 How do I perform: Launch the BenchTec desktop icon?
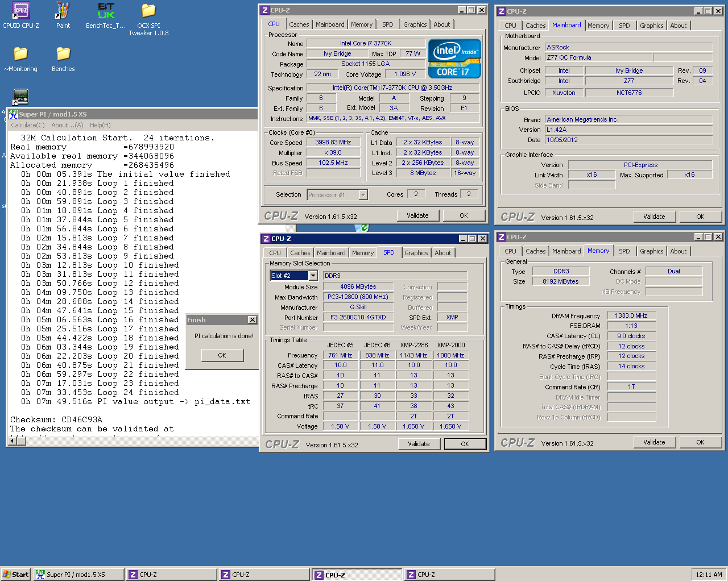(x=106, y=15)
